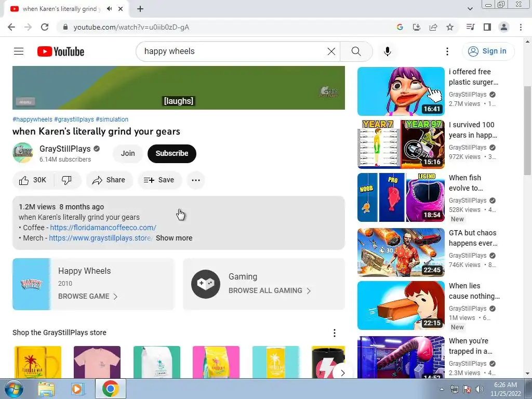Subscribe to GrayStillPlays channel

click(x=171, y=153)
